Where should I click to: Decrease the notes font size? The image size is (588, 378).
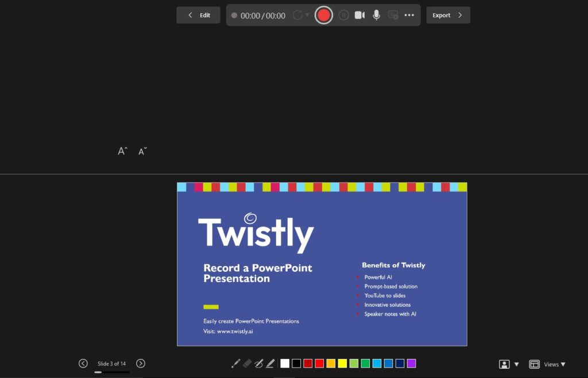coord(142,152)
